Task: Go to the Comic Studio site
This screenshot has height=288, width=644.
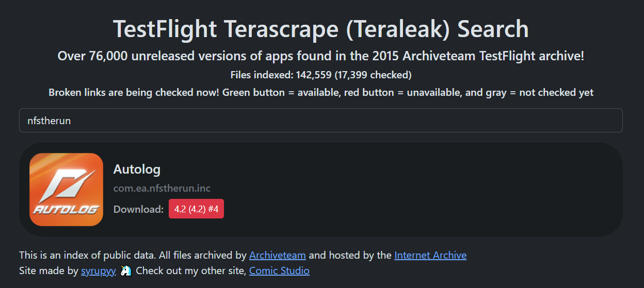Action: coord(279,270)
